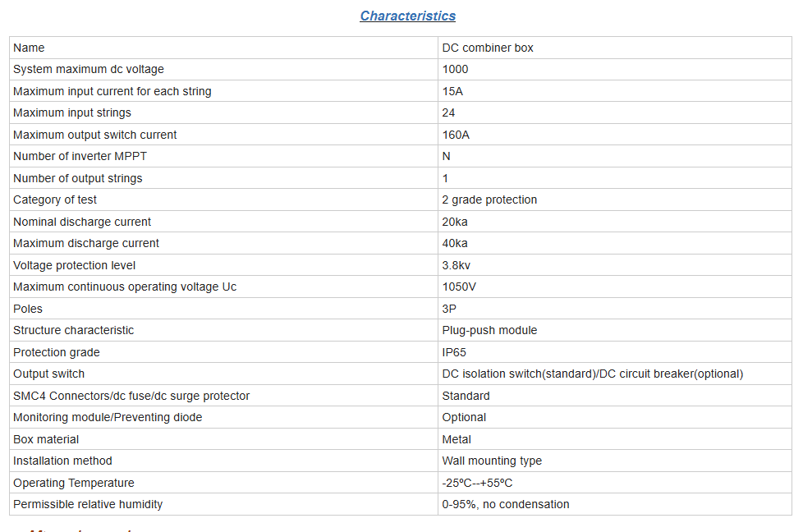Select the '0-95%, no condensation' humidity value
803x532 pixels.
[506, 504]
